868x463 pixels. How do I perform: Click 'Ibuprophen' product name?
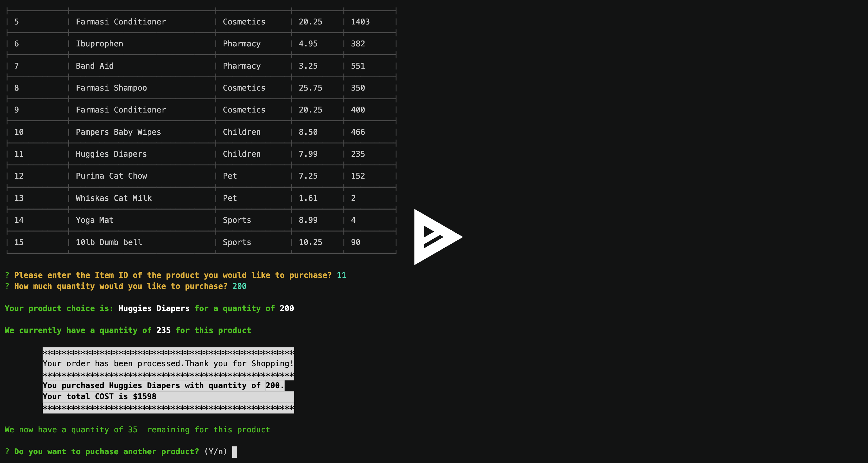pyautogui.click(x=99, y=44)
